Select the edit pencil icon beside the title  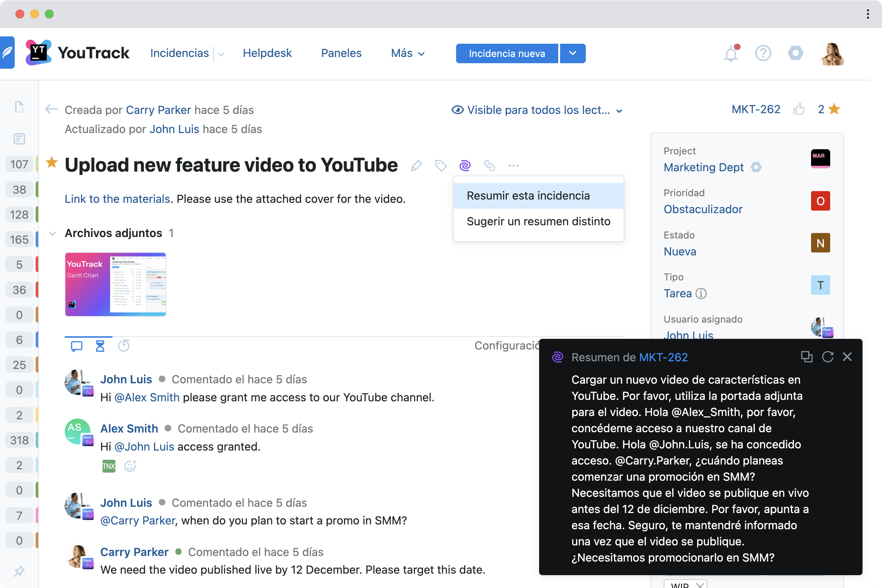pos(416,165)
